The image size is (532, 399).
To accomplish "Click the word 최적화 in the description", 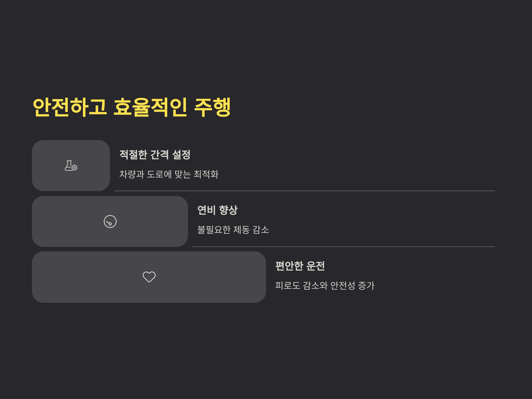I will point(206,174).
